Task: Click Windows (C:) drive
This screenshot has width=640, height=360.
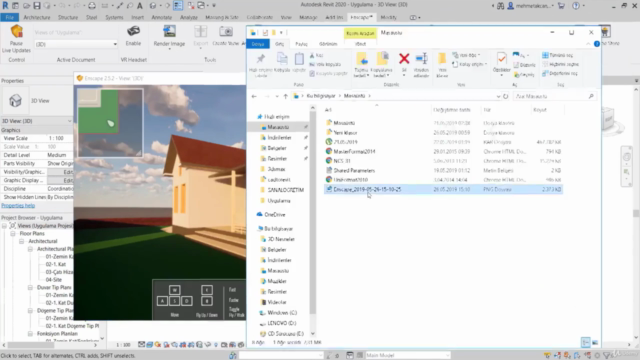Action: 282,313
